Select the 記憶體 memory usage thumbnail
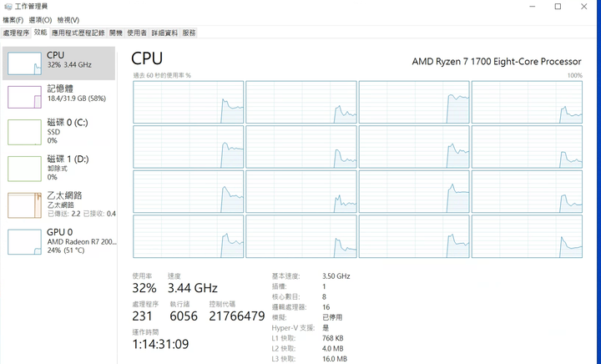601x364 pixels. 24,97
